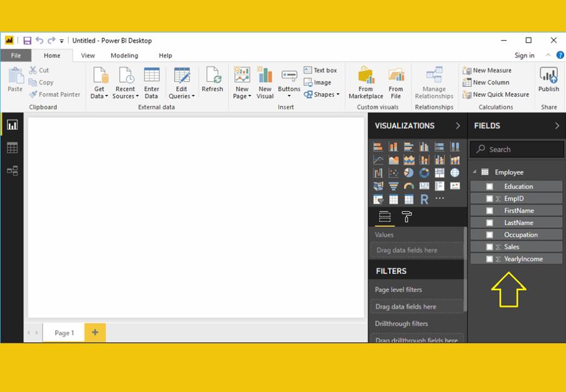Viewport: 566px width, 392px height.
Task: Collapse the Fields pane chevron
Action: [557, 126]
